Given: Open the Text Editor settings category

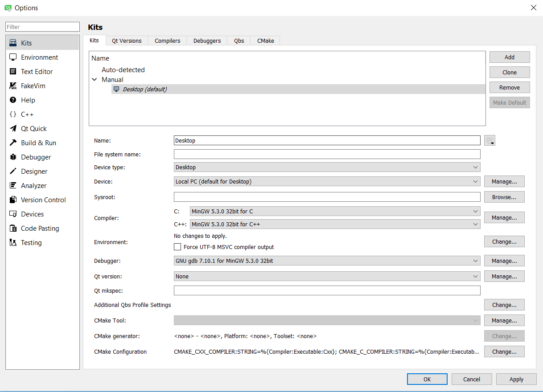Looking at the screenshot, I should click(x=42, y=72).
